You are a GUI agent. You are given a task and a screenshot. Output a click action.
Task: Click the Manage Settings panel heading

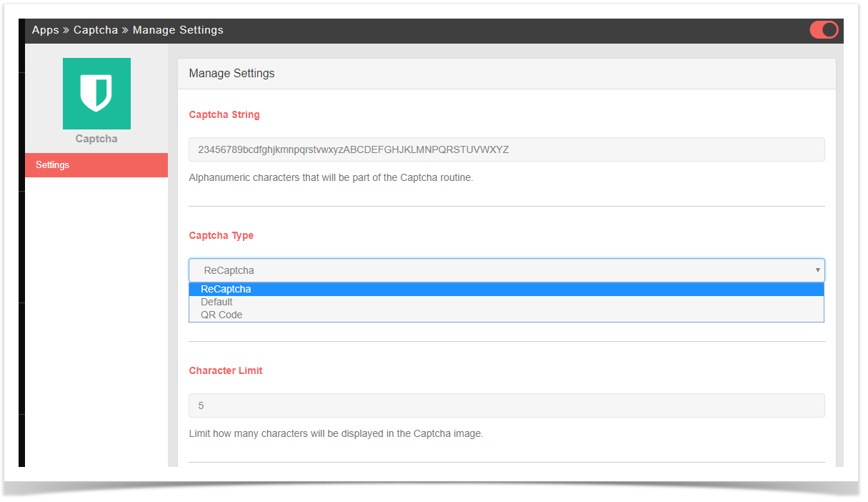(x=231, y=73)
